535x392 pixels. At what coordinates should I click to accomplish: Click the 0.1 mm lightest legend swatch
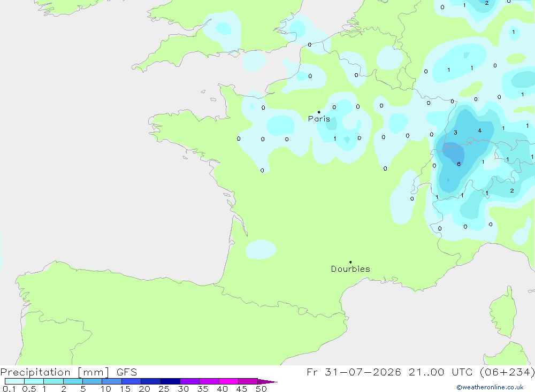[14, 381]
